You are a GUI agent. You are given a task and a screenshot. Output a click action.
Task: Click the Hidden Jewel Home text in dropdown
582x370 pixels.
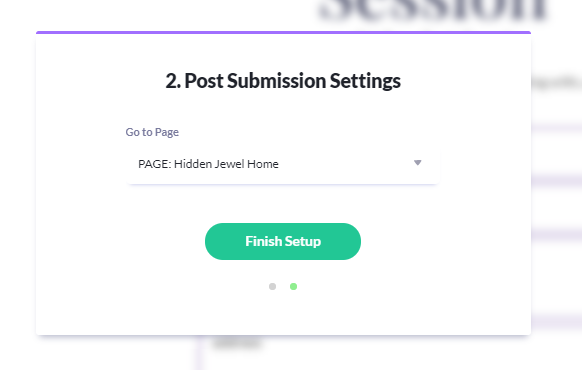click(x=226, y=164)
